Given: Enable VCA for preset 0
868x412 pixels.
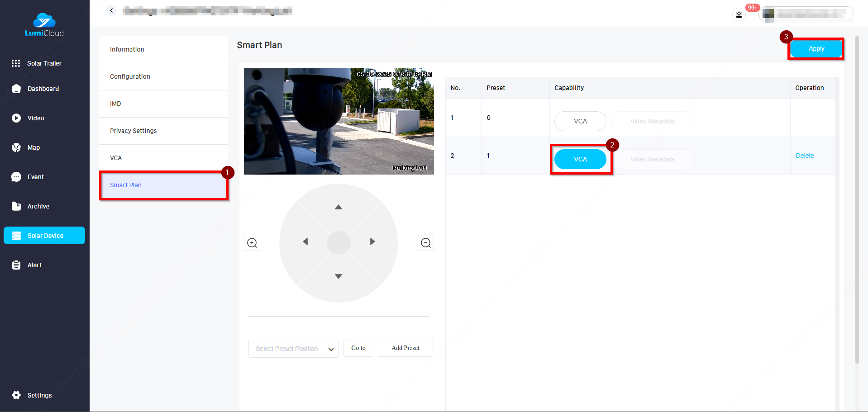Looking at the screenshot, I should [x=580, y=121].
